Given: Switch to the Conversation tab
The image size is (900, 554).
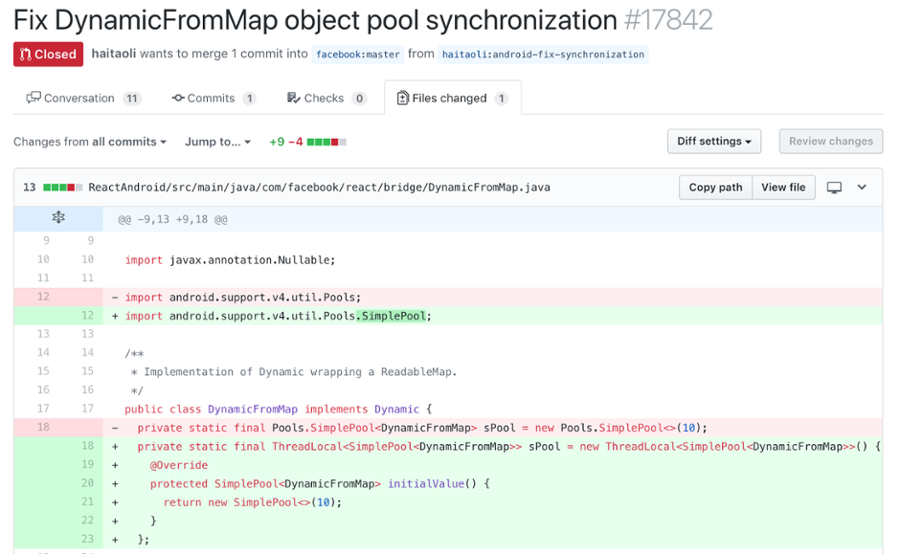Looking at the screenshot, I should pyautogui.click(x=82, y=98).
